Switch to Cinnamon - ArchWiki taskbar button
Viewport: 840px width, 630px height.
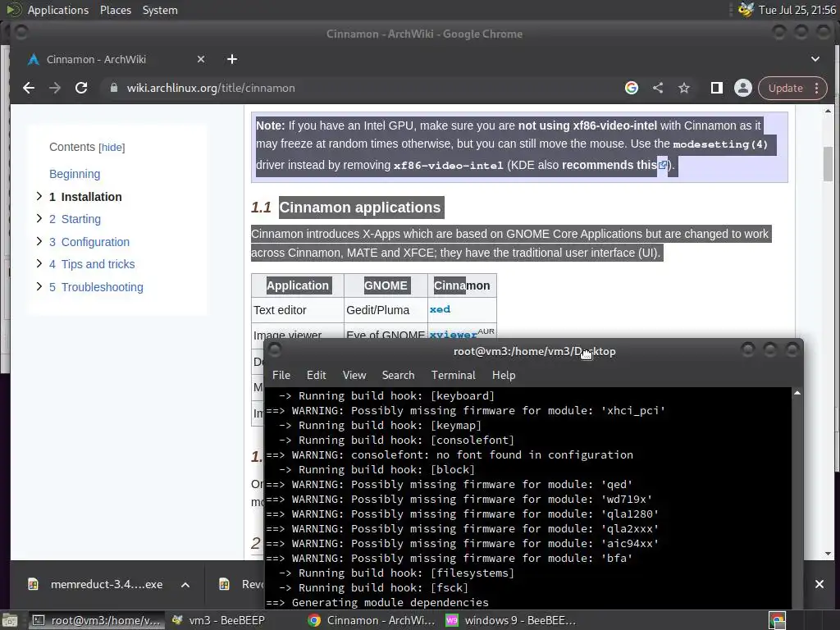(372, 620)
